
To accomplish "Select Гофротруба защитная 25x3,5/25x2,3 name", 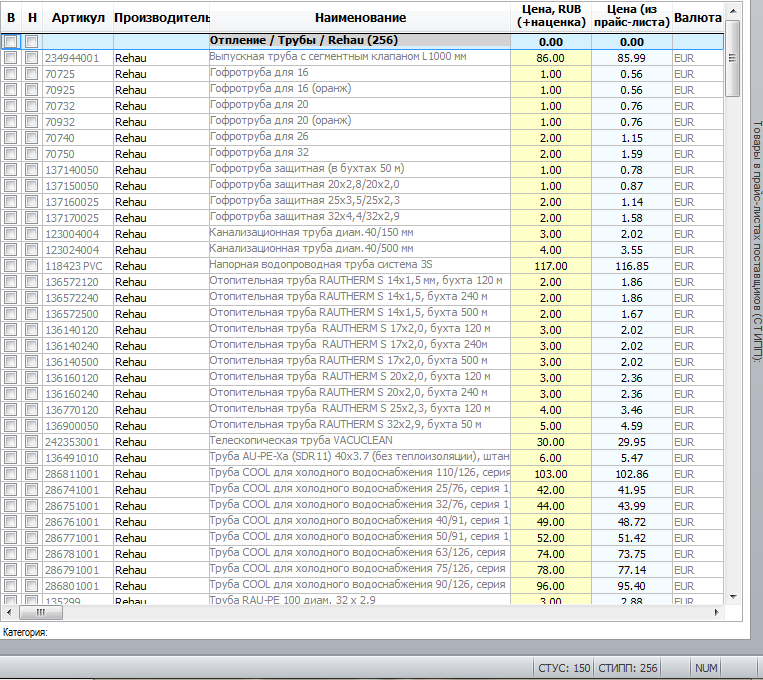I will [x=305, y=201].
